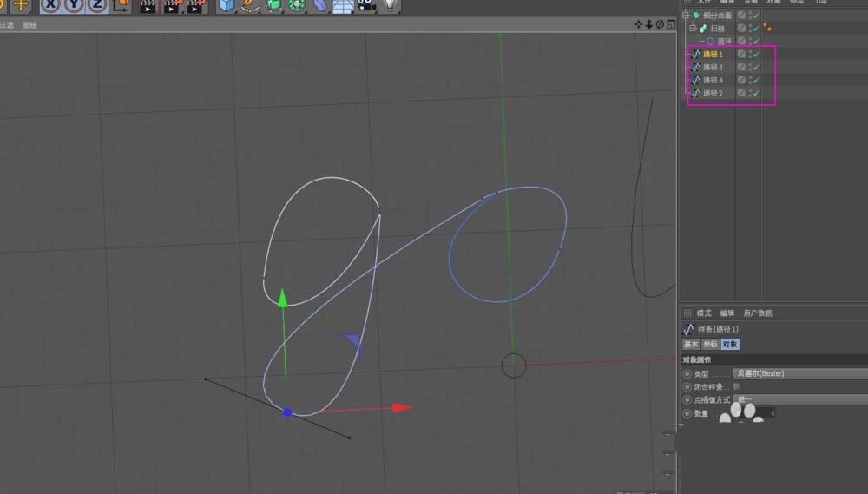
Task: Toggle the X axis lock
Action: (51, 5)
